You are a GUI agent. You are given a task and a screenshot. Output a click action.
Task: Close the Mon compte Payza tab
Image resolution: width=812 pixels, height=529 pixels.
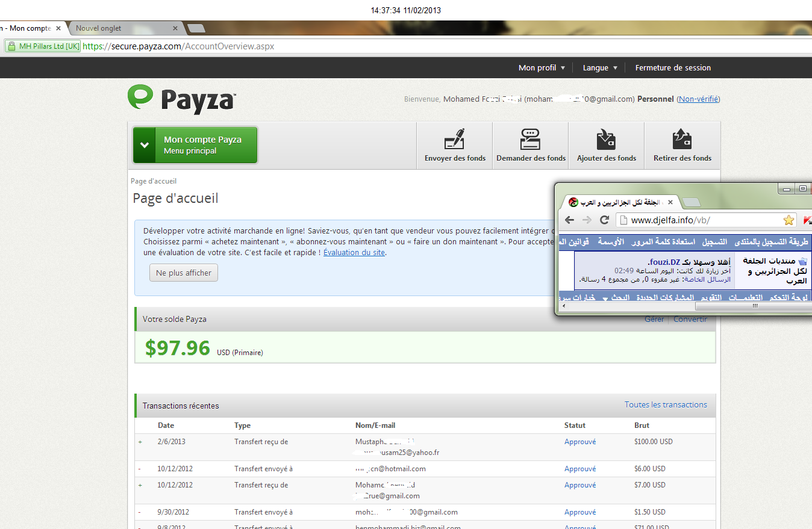pyautogui.click(x=58, y=28)
